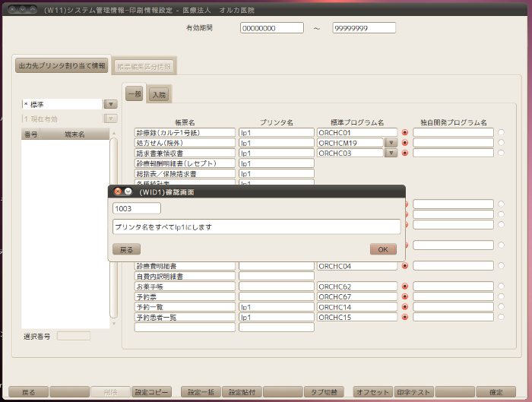
Task: Select standard program radio for お薬手帳
Action: coord(405,286)
